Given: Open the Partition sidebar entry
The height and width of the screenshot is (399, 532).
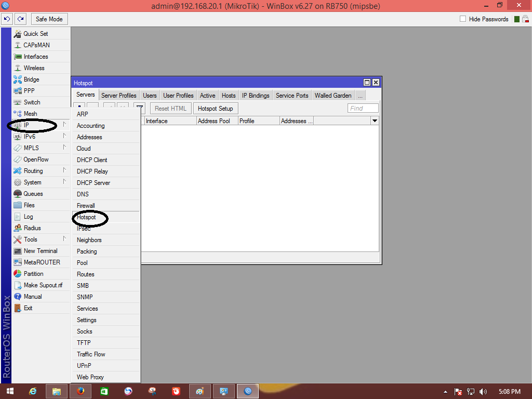Looking at the screenshot, I should [x=33, y=274].
